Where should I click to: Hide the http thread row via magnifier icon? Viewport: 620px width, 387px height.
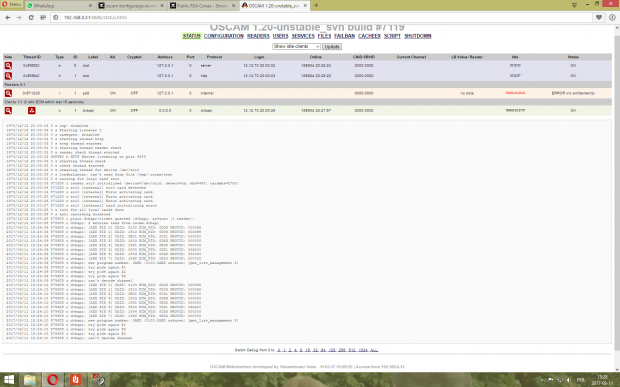click(x=8, y=76)
